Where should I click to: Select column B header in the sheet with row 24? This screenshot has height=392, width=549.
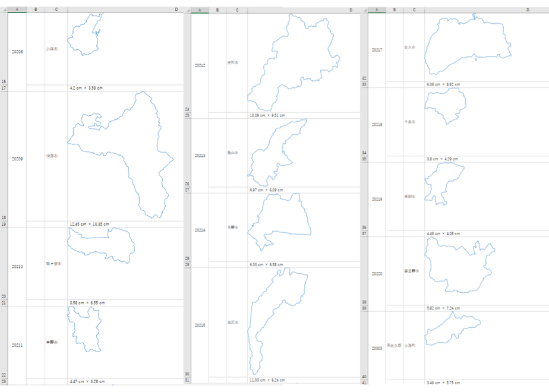click(217, 10)
